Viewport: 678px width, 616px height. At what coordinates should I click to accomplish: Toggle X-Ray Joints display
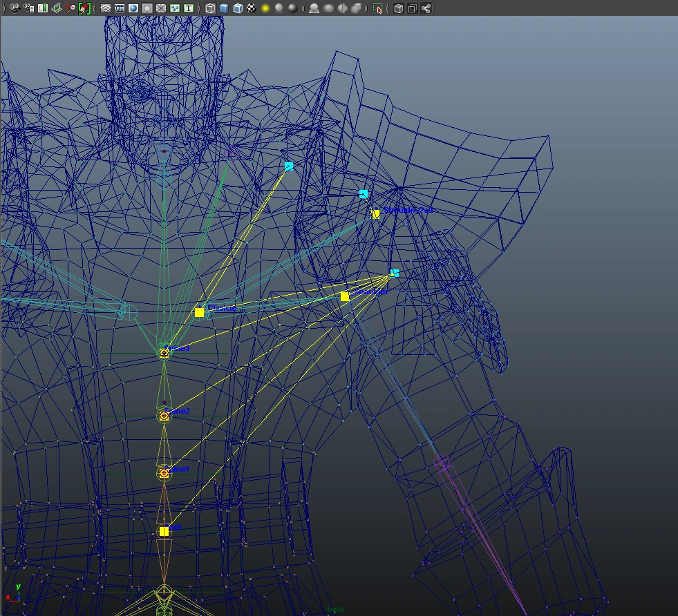point(426,8)
